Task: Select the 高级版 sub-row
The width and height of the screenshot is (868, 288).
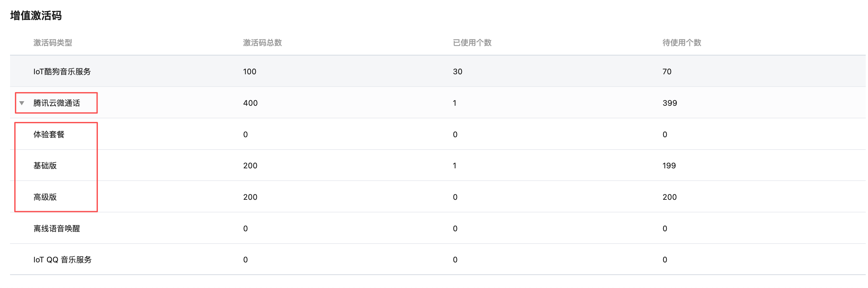Action: [x=45, y=197]
